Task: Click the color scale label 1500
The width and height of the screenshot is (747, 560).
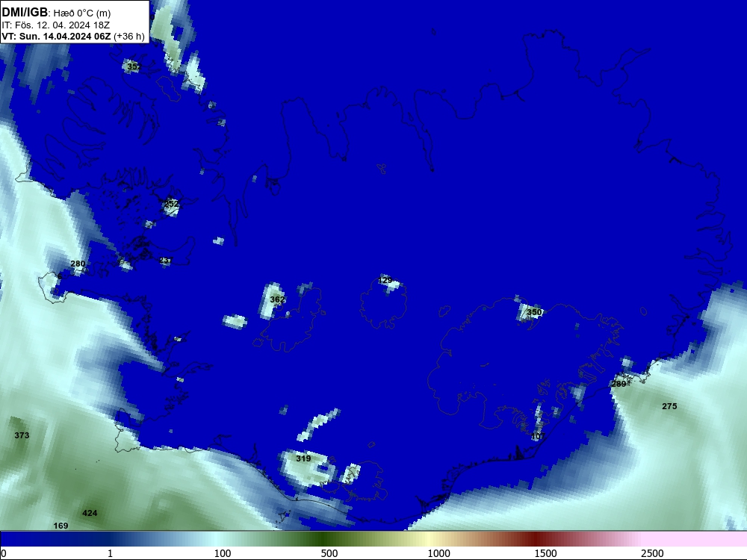Action: coord(545,553)
